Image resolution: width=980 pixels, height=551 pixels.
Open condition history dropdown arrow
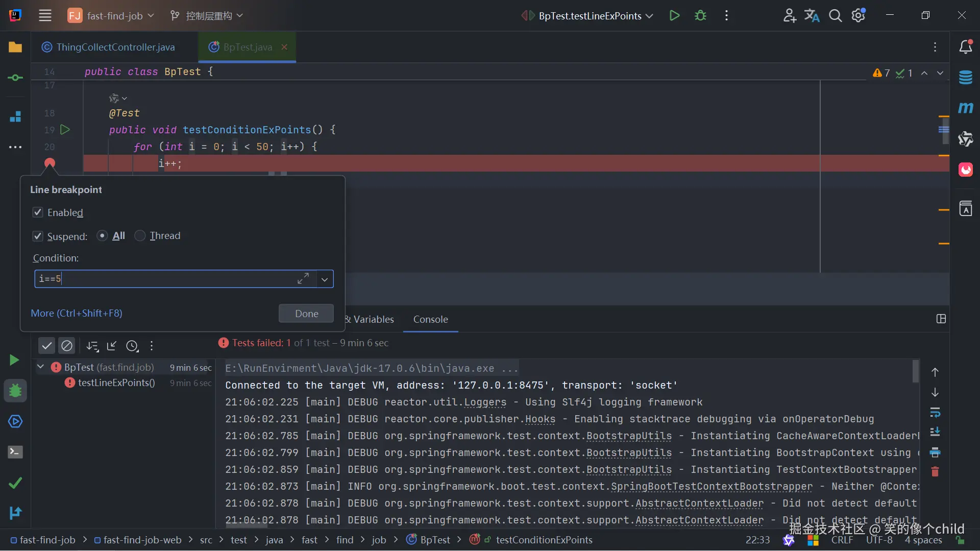325,279
